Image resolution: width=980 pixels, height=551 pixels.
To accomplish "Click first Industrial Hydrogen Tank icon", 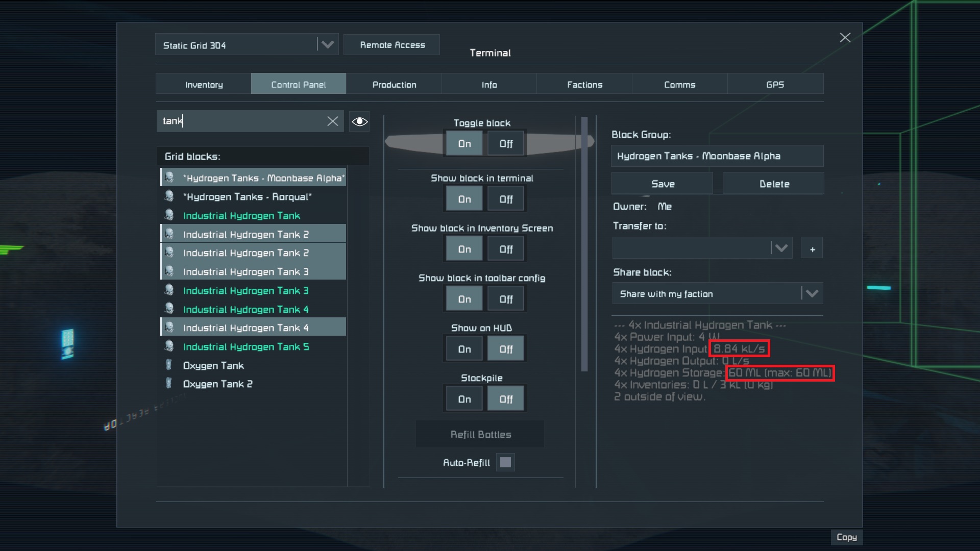I will tap(169, 215).
